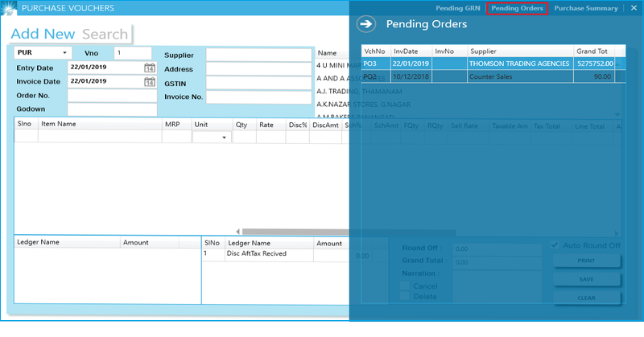Click the Vno input field
Image resolution: width=644 pixels, height=337 pixels.
coord(133,53)
